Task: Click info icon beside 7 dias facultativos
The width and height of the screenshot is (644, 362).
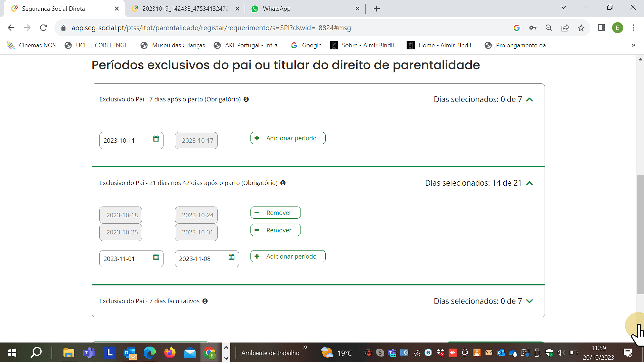Action: (205, 301)
